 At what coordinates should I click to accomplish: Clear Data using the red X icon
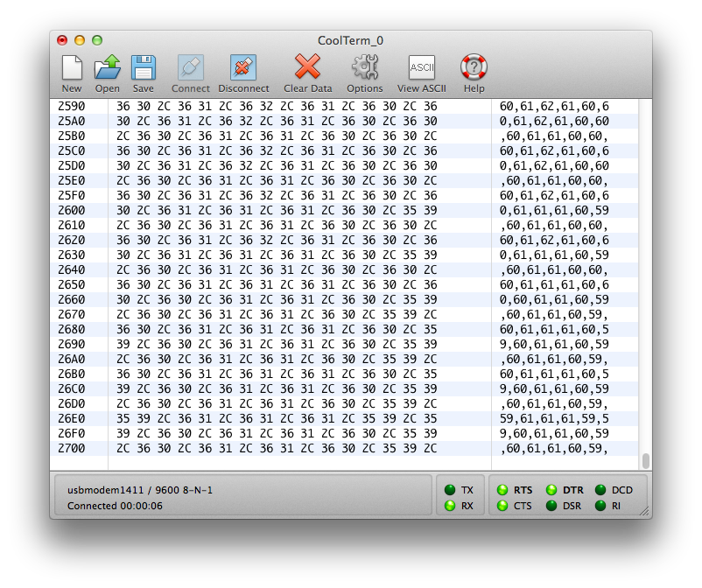307,68
